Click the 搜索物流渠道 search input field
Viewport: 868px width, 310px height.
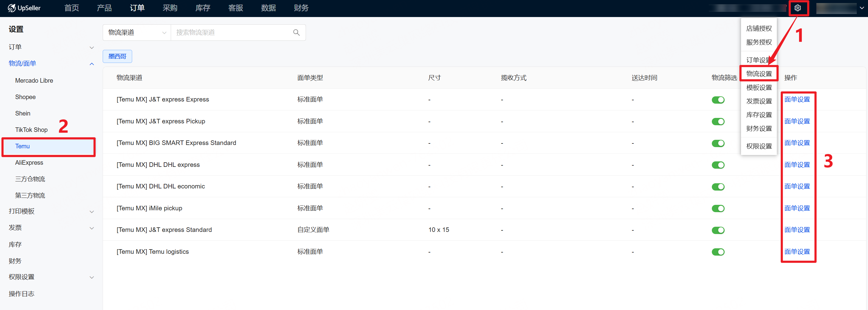232,32
